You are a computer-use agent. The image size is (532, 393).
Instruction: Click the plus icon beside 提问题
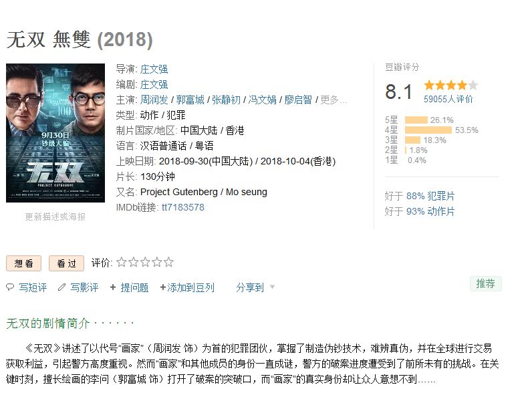tap(113, 287)
